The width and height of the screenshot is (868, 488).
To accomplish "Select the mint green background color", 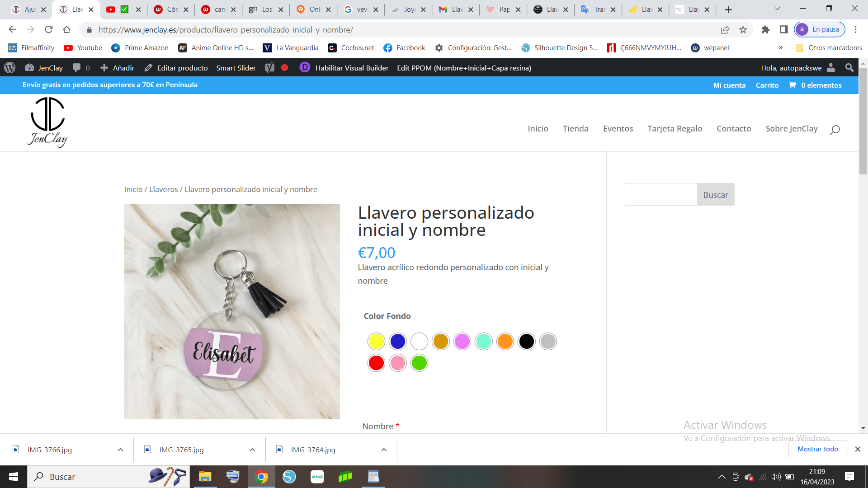I will coord(484,342).
